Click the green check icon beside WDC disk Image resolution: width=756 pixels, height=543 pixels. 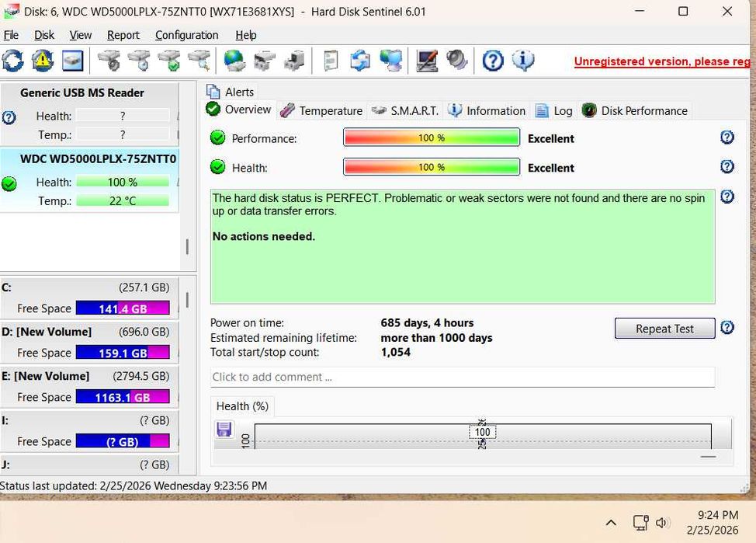click(x=9, y=183)
